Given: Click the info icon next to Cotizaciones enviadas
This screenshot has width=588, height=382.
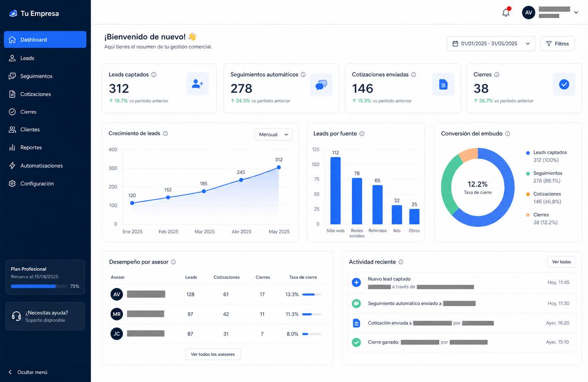Looking at the screenshot, I should 413,74.
